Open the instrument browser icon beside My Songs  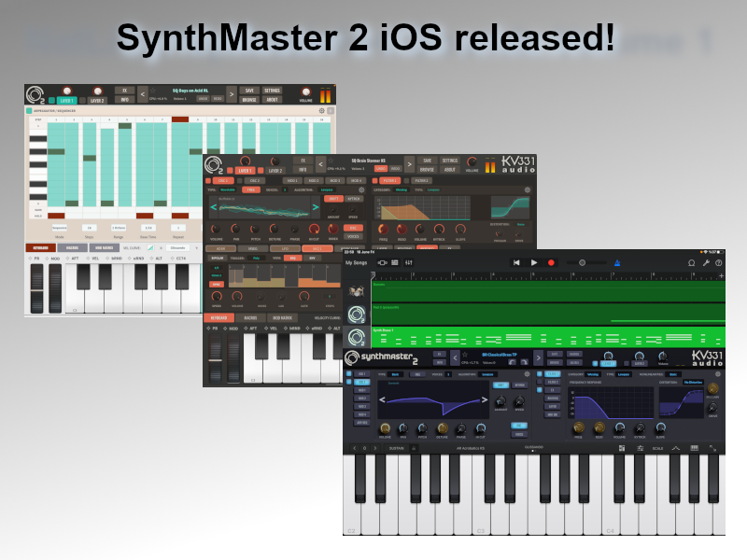[382, 262]
